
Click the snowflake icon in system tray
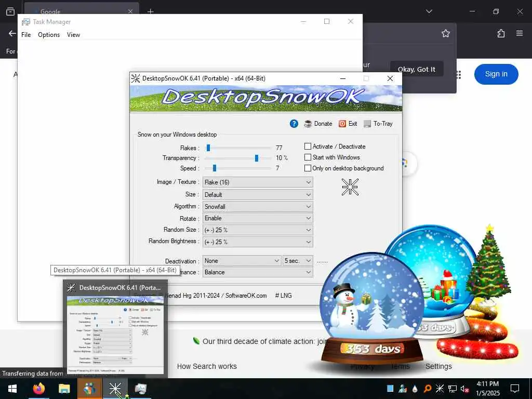(440, 389)
